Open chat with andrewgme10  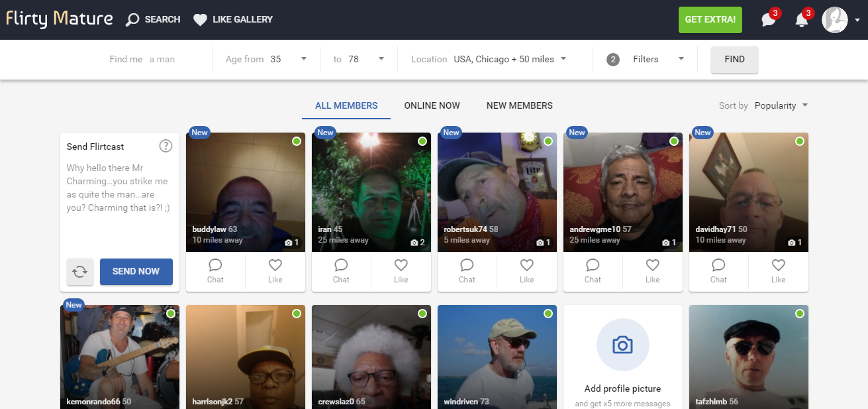(593, 270)
